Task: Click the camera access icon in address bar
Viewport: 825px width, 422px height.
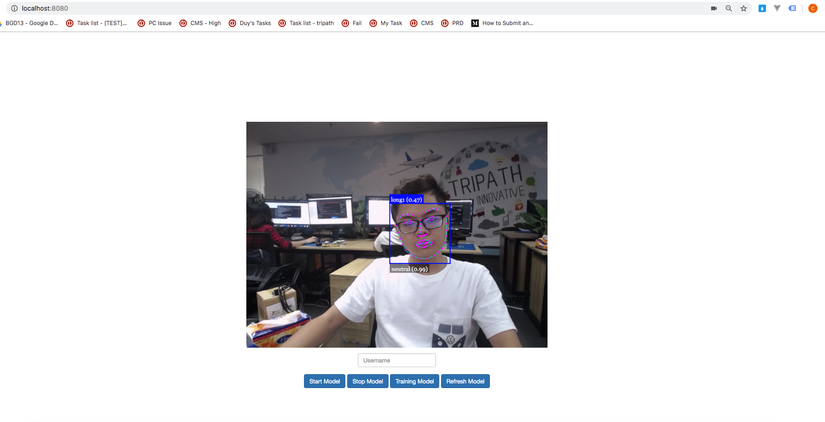Action: point(713,8)
